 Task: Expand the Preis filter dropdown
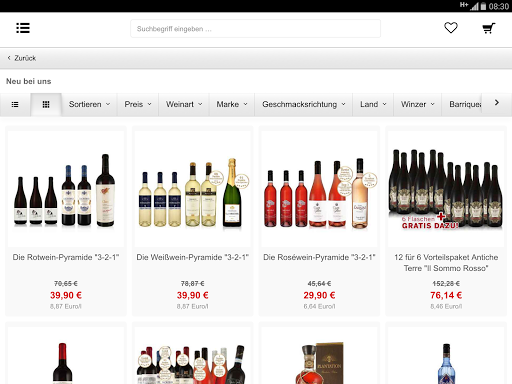click(138, 105)
